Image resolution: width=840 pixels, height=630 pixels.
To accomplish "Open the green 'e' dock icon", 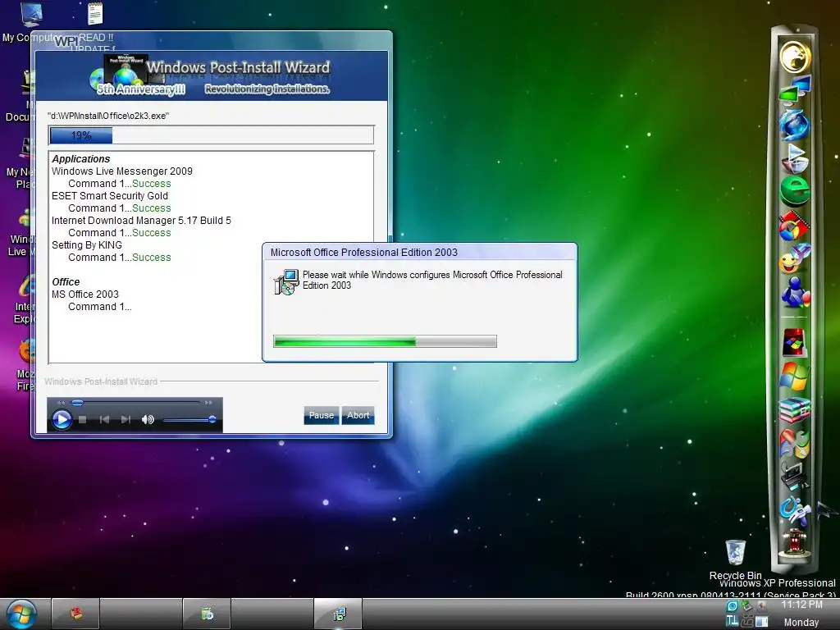I will 795,190.
